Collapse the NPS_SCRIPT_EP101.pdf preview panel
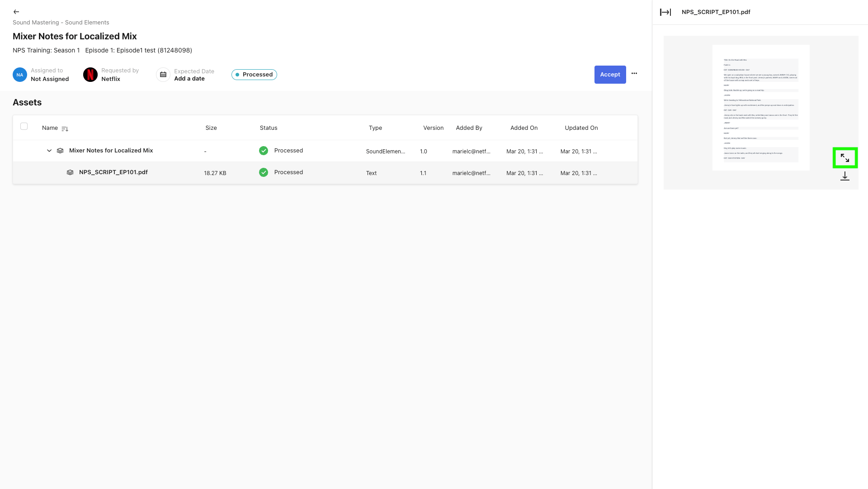 [665, 12]
